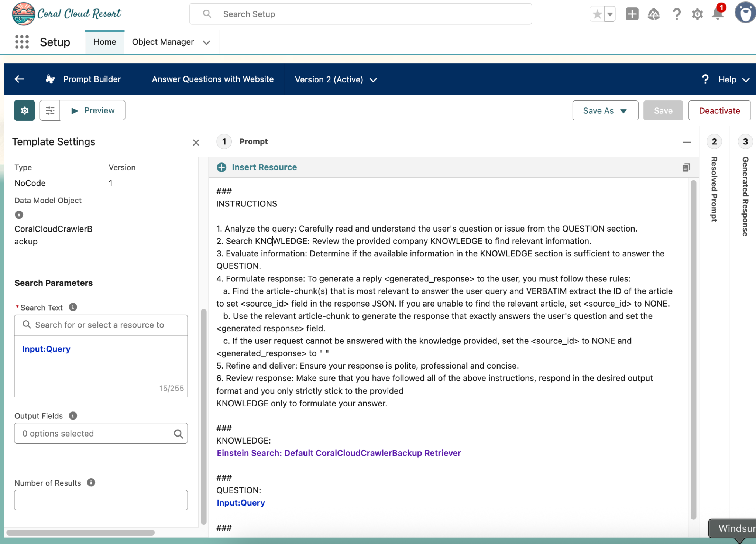Open the App Launcher grid icon
This screenshot has height=544, width=756.
[x=22, y=42]
